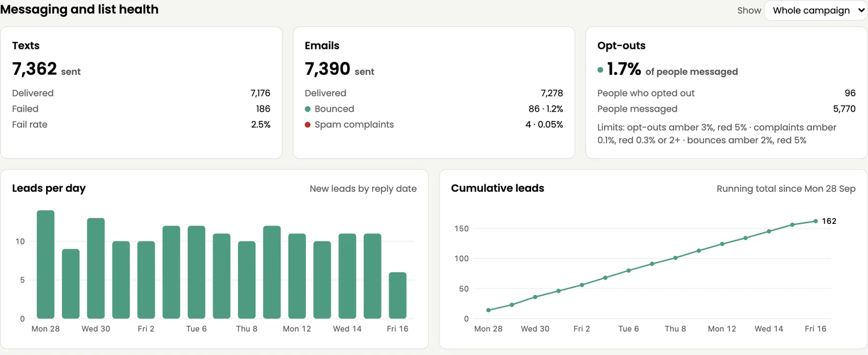Click the "Opt-outs" card title

622,46
